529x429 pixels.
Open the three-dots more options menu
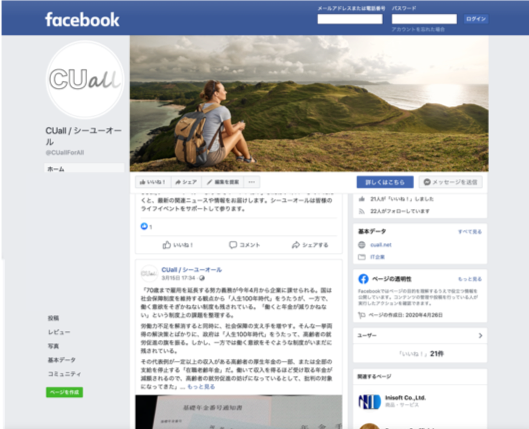[252, 182]
